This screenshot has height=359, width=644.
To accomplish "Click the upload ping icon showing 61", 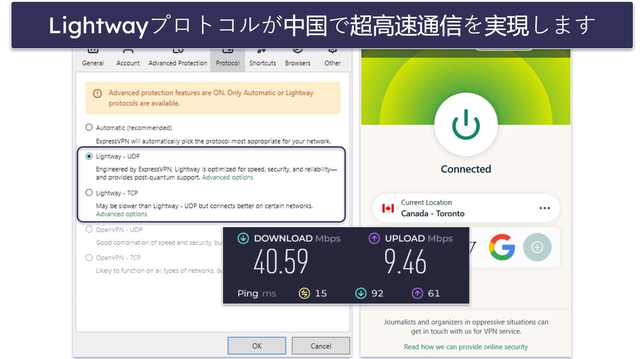I will (417, 293).
